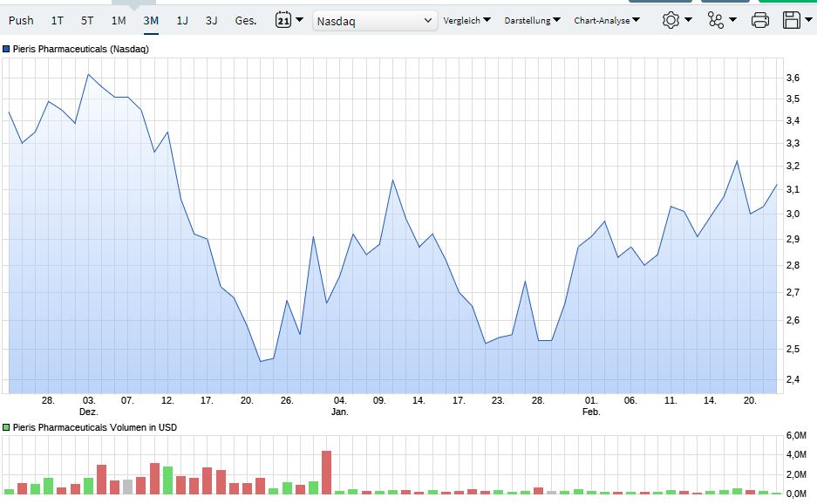Click the green legend square for Volumen in USD
The width and height of the screenshot is (817, 504).
point(9,427)
